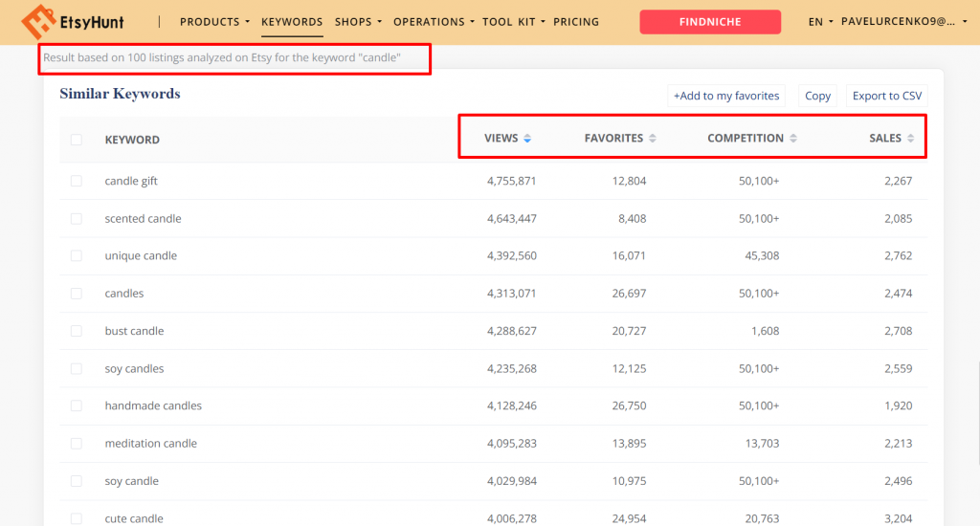Click Add to my favorites button

tap(726, 96)
